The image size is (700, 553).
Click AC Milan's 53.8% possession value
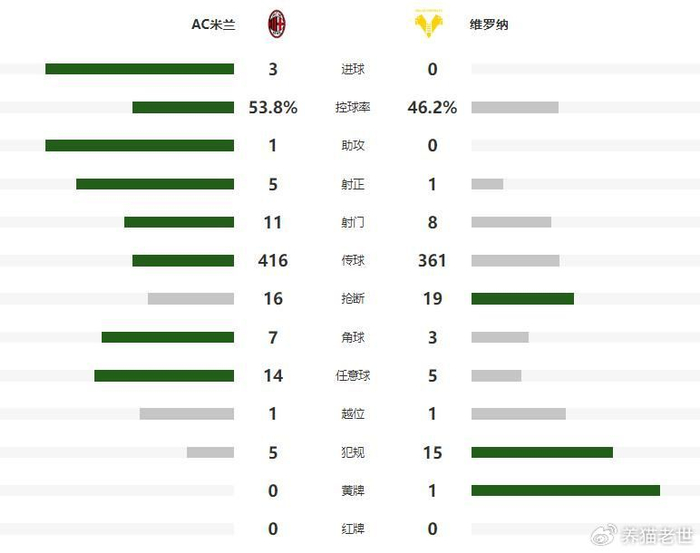click(273, 108)
